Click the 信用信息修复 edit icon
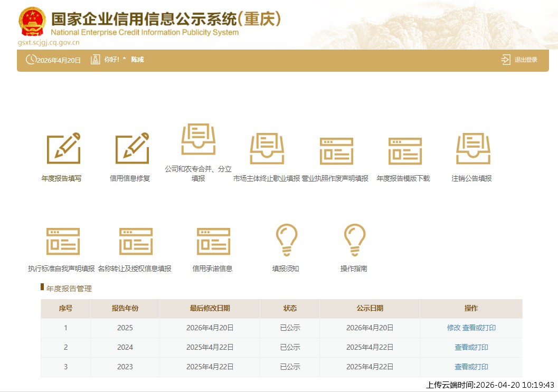The height and width of the screenshot is (392, 558). point(132,148)
